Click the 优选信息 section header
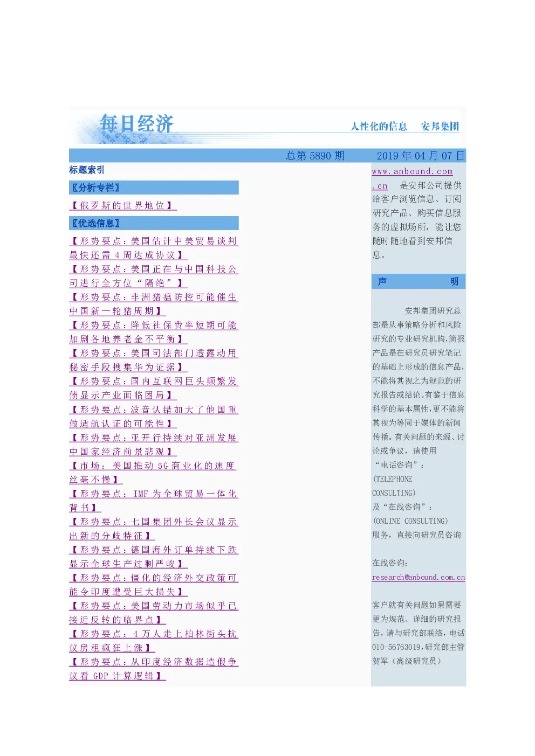Image resolution: width=535 pixels, height=756 pixels. point(154,223)
